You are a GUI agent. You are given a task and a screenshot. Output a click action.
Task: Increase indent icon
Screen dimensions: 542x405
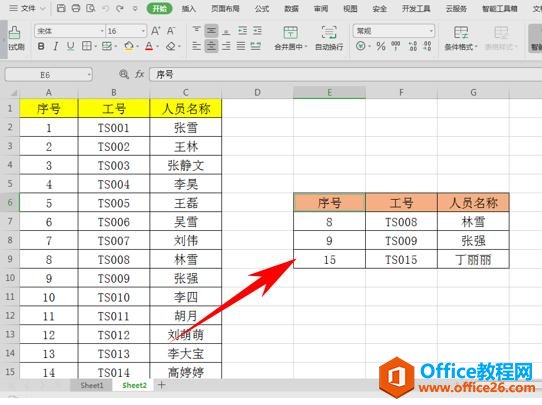pyautogui.click(x=257, y=31)
